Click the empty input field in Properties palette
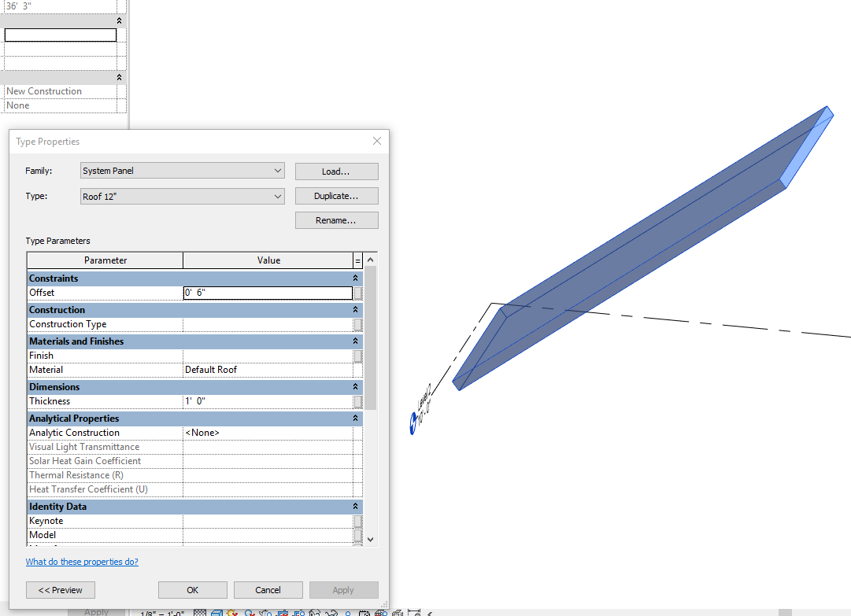Image resolution: width=851 pixels, height=616 pixels. [x=61, y=35]
